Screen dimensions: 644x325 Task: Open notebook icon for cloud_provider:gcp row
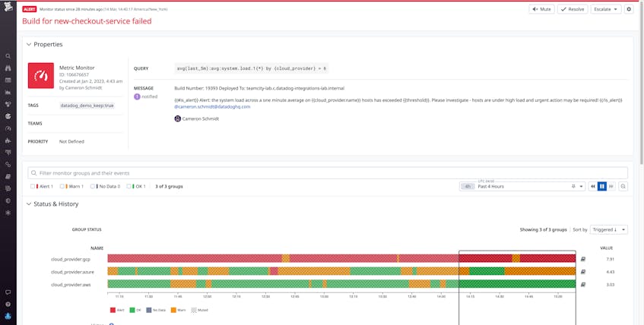point(583,259)
